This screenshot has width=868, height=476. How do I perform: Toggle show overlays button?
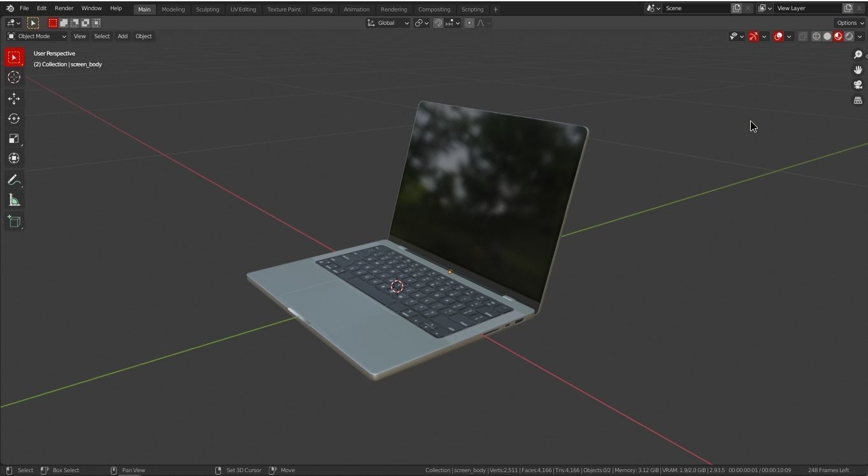[x=778, y=36]
